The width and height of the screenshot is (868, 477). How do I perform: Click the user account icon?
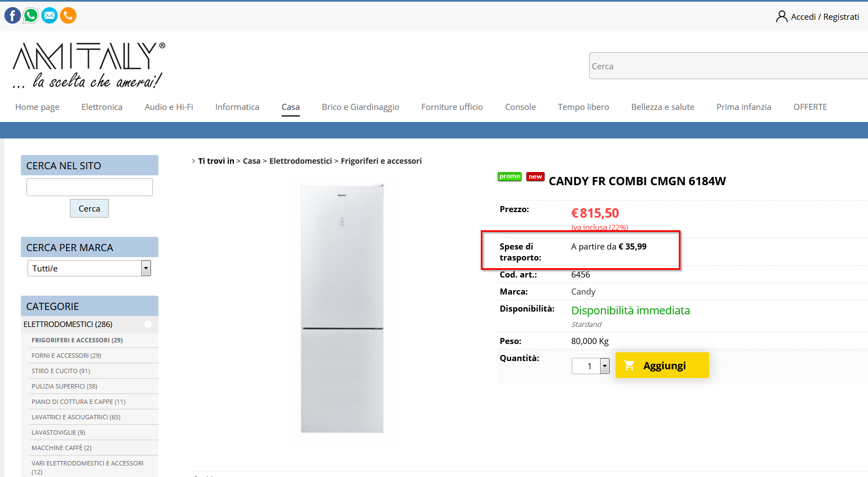click(782, 16)
